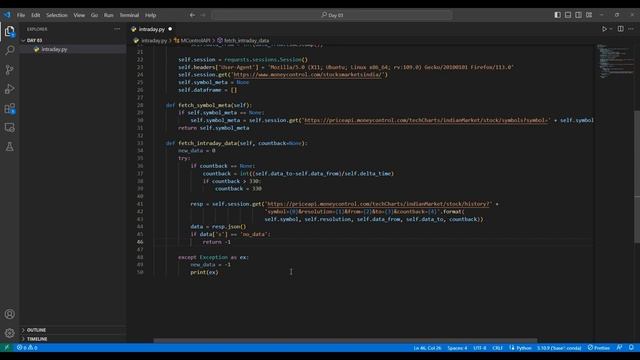Change line ending via CRLF
The image size is (640, 360).
click(497, 348)
